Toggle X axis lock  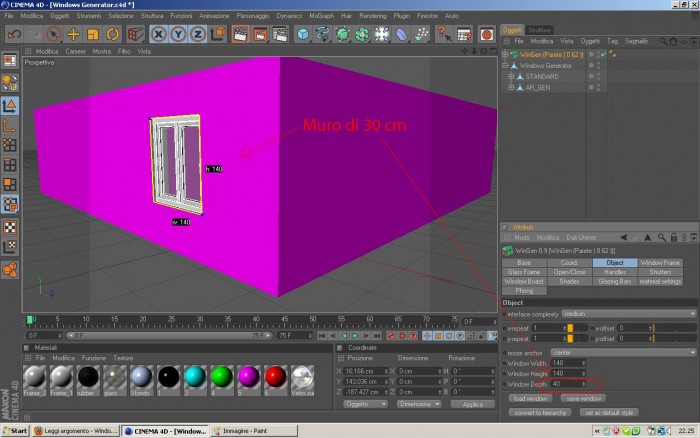point(158,34)
